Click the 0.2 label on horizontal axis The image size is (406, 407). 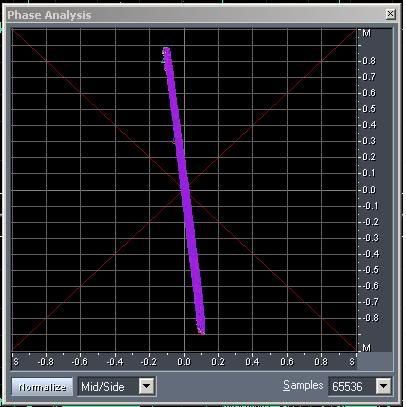pos(218,362)
